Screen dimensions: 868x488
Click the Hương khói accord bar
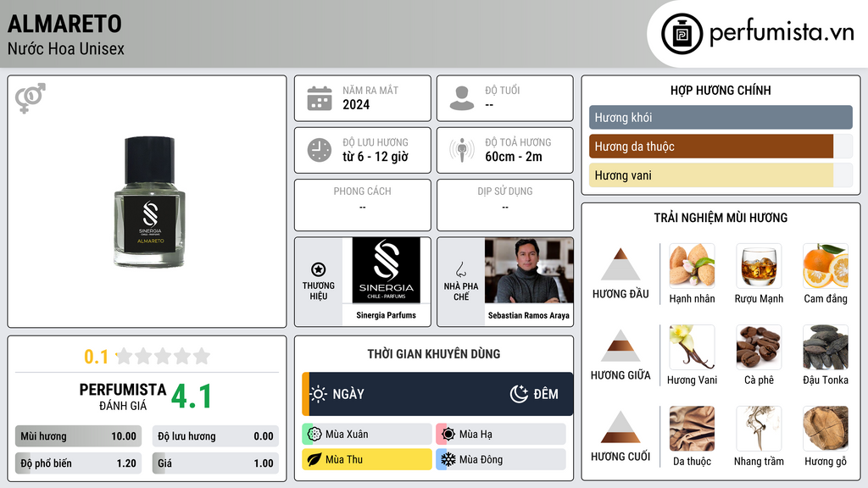[721, 117]
